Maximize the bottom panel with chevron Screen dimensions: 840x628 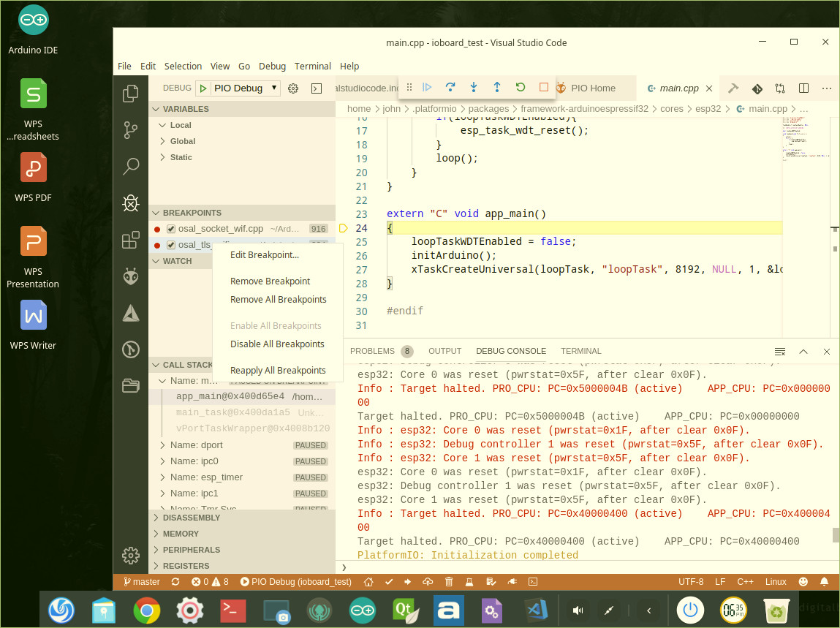point(803,352)
